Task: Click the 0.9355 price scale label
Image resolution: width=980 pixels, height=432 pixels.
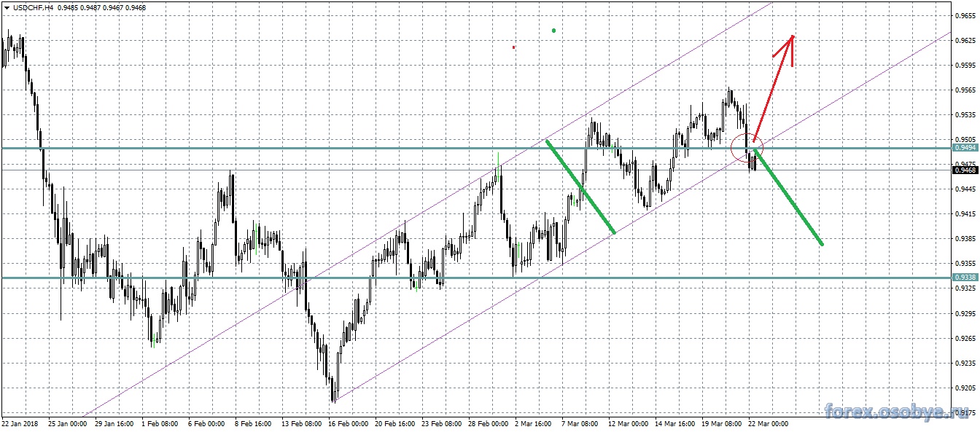Action: click(x=965, y=263)
